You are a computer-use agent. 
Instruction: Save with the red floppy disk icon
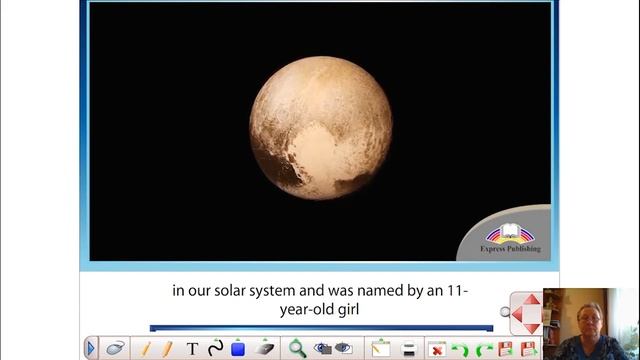[505, 349]
